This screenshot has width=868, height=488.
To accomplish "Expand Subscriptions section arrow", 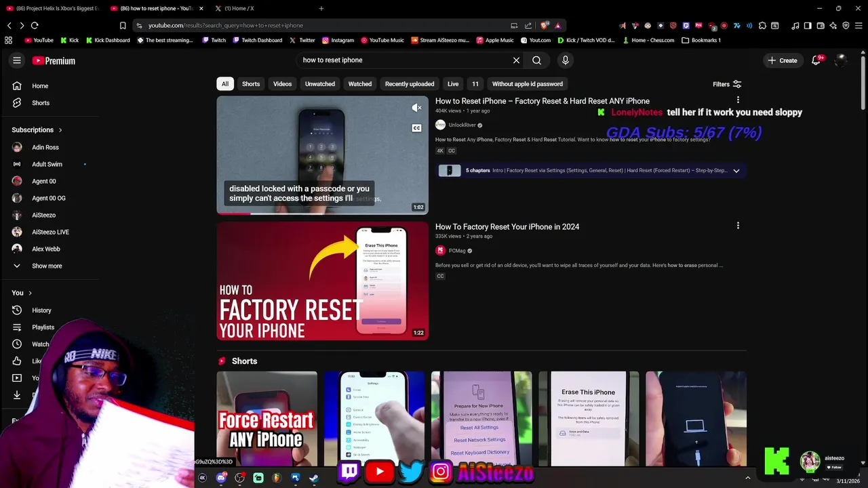I will pos(60,130).
